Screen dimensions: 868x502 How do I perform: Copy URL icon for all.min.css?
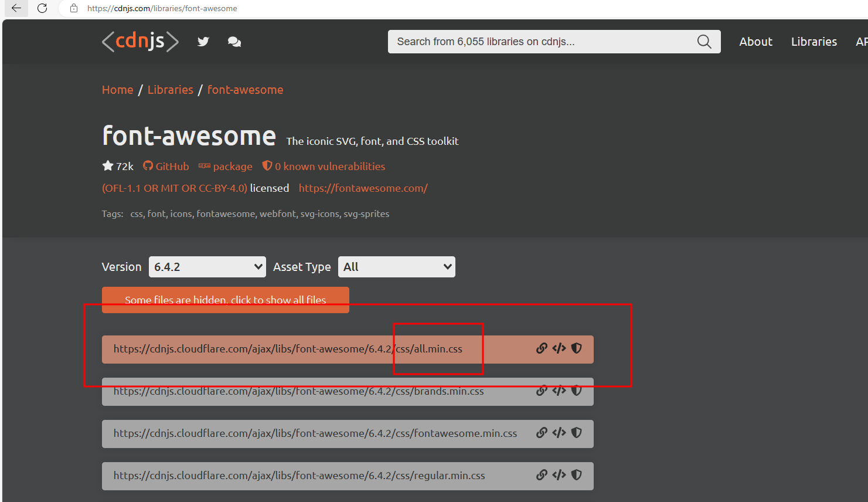[542, 348]
